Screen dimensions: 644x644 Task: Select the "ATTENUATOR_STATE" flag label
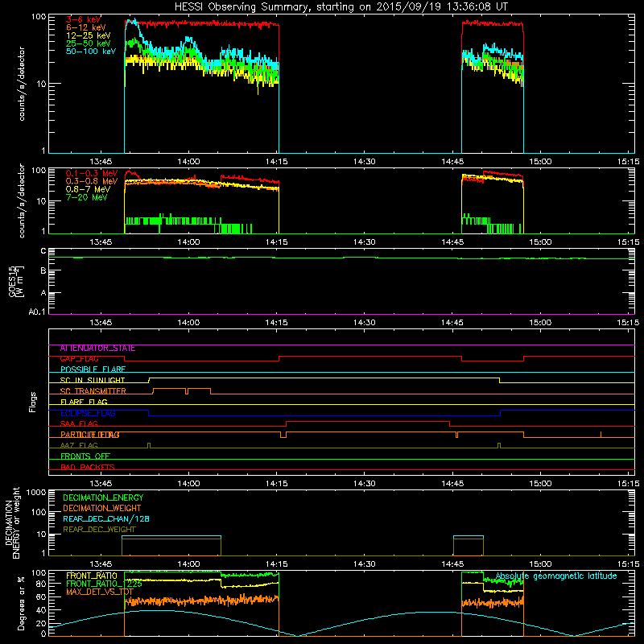point(97,349)
